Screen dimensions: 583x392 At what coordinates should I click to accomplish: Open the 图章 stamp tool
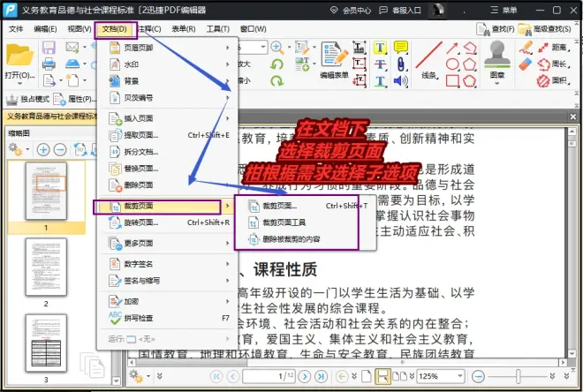point(497,61)
